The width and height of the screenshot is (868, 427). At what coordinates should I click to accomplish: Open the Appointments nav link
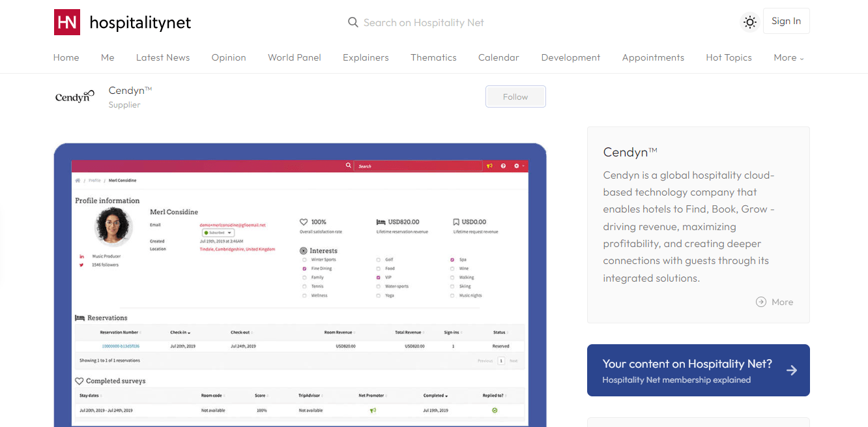[x=653, y=57]
